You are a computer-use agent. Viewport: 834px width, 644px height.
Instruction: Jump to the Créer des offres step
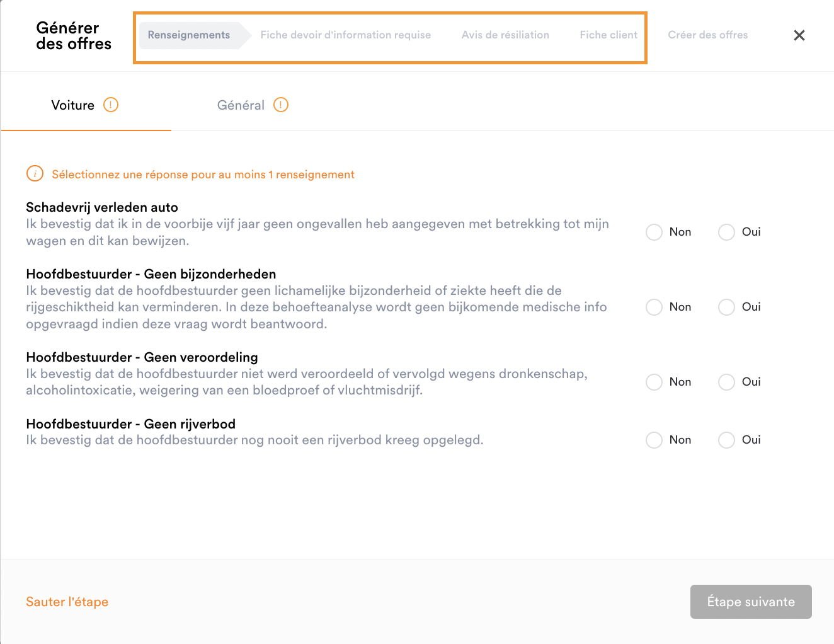(x=708, y=35)
